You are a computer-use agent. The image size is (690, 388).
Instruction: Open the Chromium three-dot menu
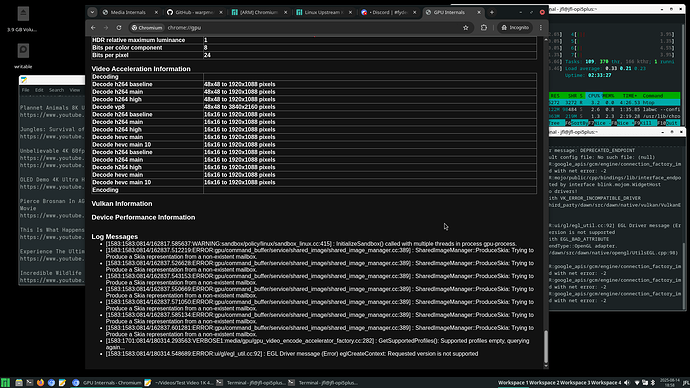tap(541, 28)
